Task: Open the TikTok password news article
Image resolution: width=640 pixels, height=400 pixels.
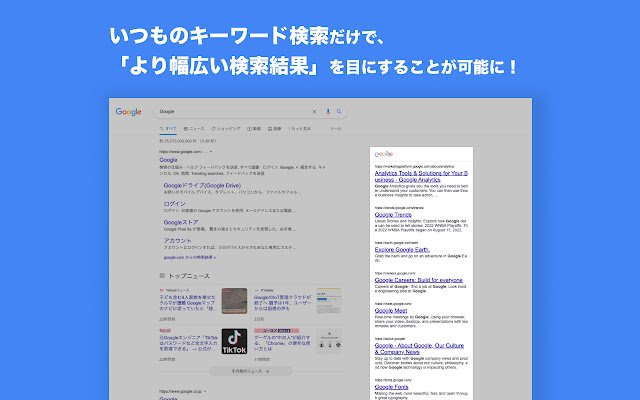Action: pos(188,343)
